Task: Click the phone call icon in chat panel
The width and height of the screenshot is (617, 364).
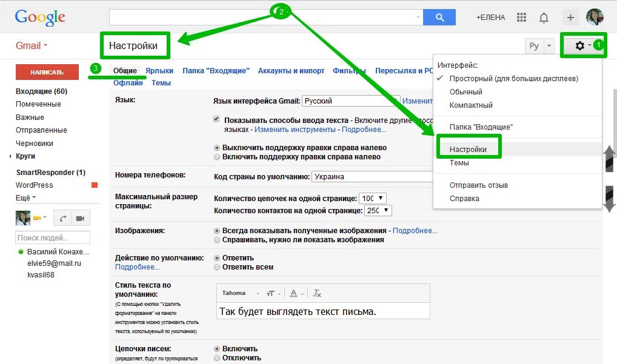Action: [62, 219]
